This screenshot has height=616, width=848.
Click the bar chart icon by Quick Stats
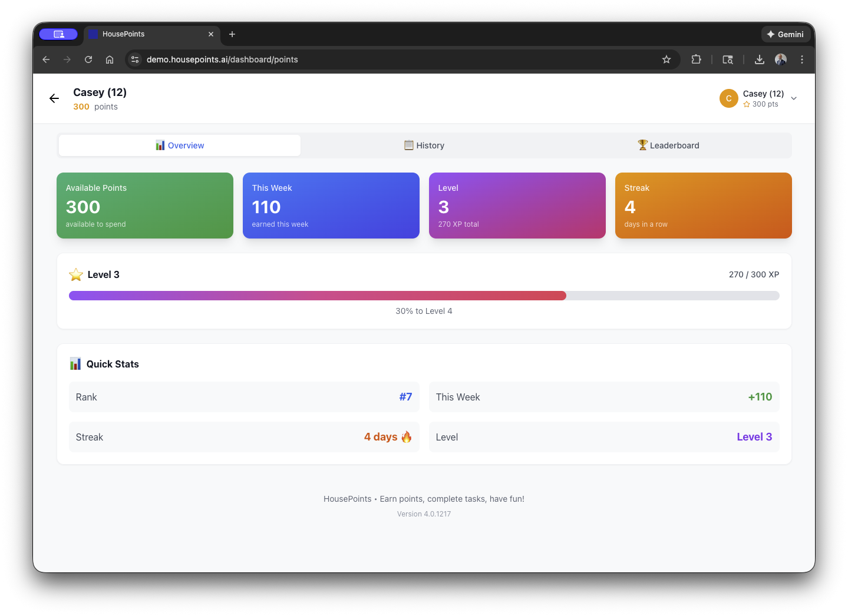coord(75,364)
